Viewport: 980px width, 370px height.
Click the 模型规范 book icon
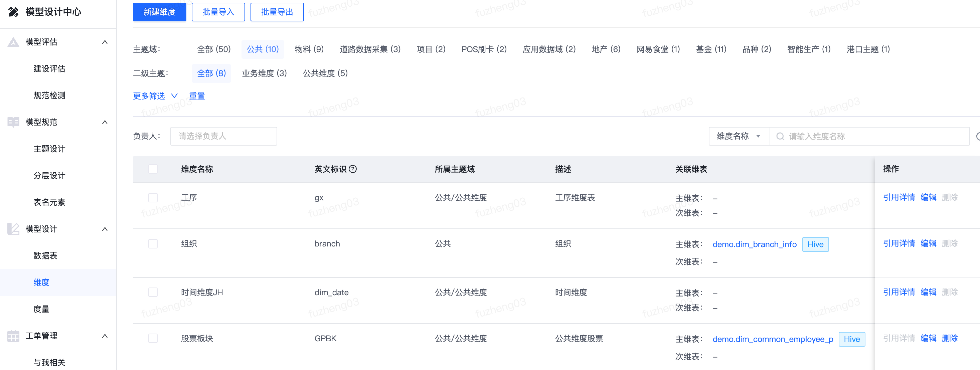pyautogui.click(x=13, y=122)
